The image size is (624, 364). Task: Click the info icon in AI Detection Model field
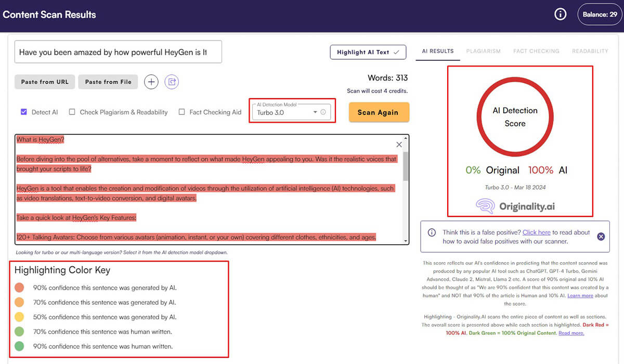(x=323, y=112)
